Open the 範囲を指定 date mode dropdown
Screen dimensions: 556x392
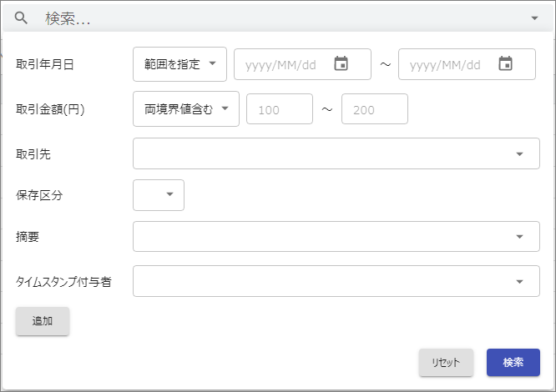(179, 64)
